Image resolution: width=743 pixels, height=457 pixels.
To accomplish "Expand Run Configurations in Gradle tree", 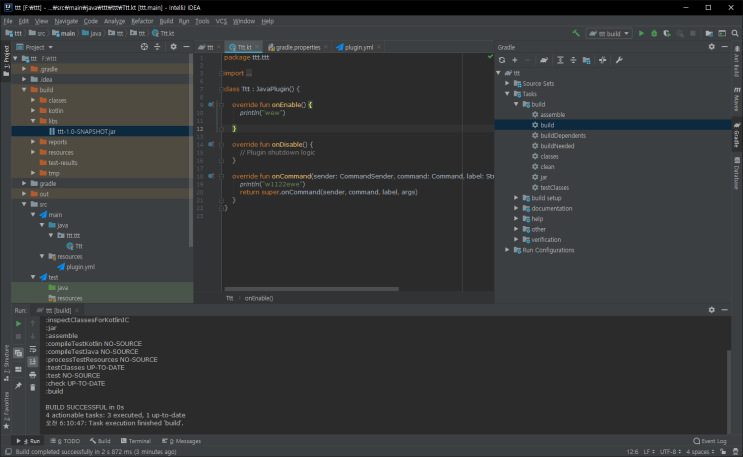I will click(x=507, y=250).
